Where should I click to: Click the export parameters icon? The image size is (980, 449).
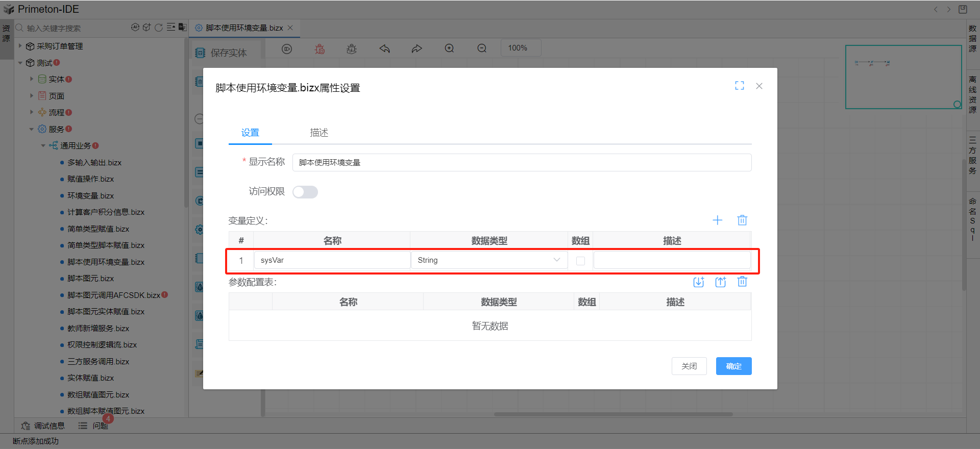pyautogui.click(x=720, y=282)
